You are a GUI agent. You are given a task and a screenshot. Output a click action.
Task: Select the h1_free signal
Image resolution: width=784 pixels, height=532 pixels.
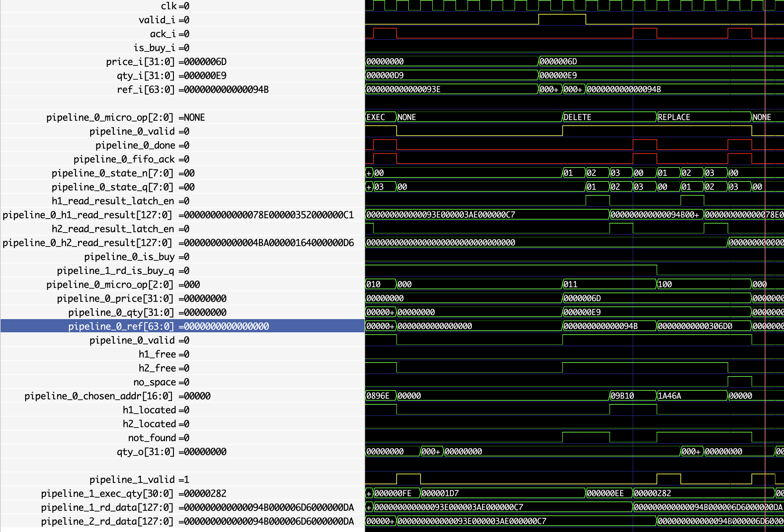(182, 354)
